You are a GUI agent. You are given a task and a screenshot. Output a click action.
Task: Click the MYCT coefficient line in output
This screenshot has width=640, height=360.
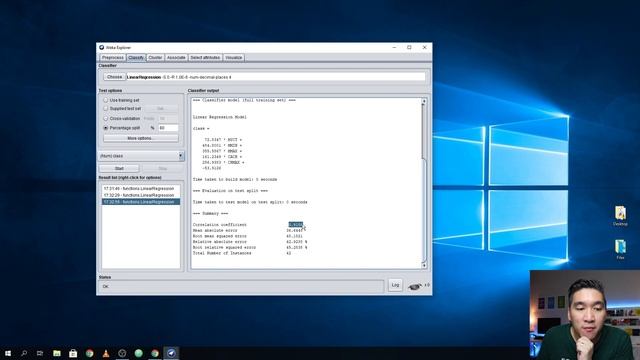(223, 140)
